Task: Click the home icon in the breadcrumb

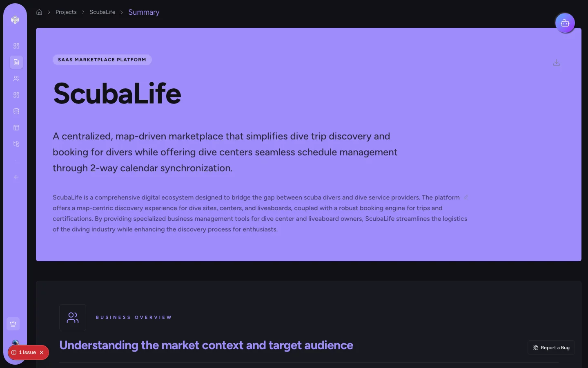Action: tap(39, 12)
